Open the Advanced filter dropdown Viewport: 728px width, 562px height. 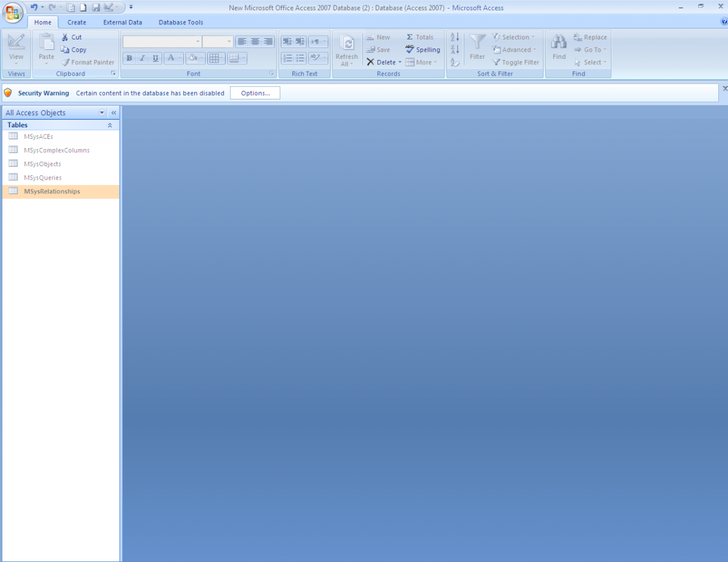tap(514, 50)
